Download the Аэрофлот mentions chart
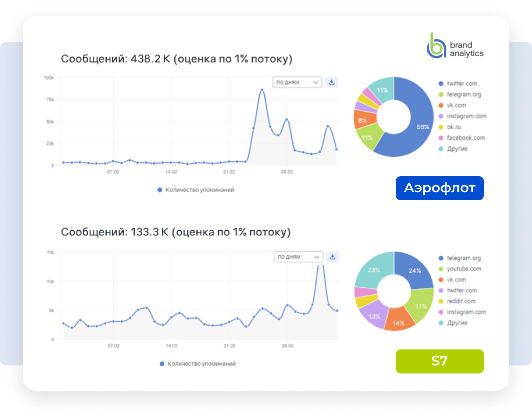This screenshot has height=419, width=532. 332,82
